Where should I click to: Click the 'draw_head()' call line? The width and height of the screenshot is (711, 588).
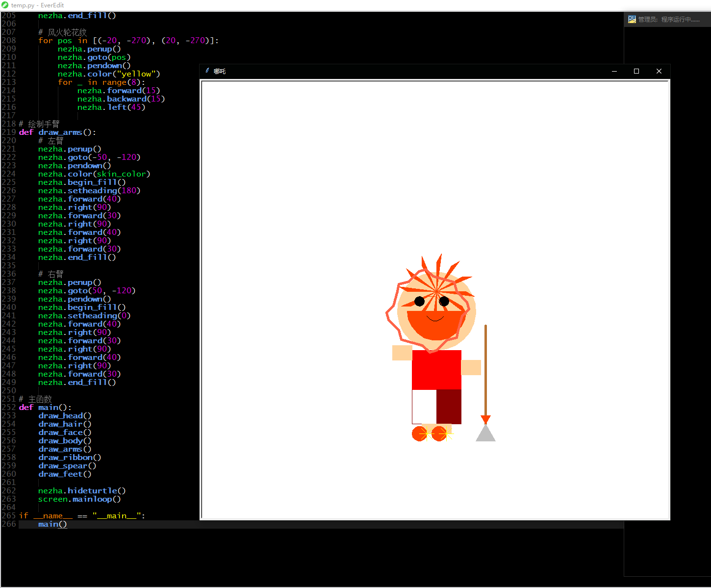(65, 416)
